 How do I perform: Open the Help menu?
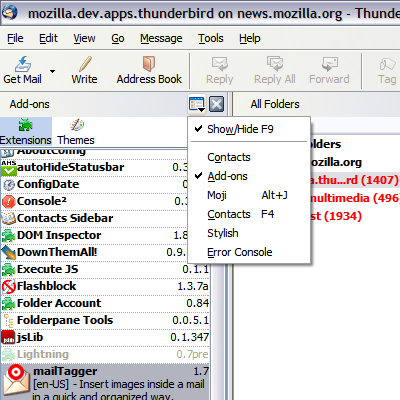[x=250, y=38]
